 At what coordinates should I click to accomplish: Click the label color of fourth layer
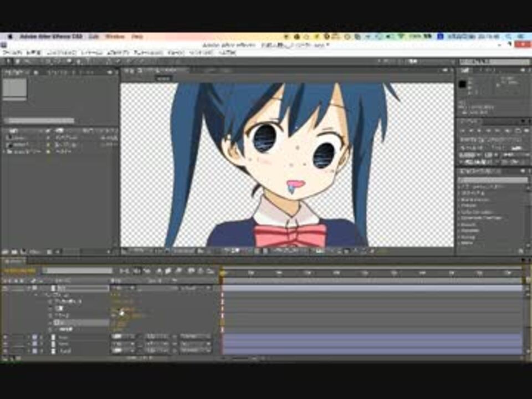click(x=34, y=351)
